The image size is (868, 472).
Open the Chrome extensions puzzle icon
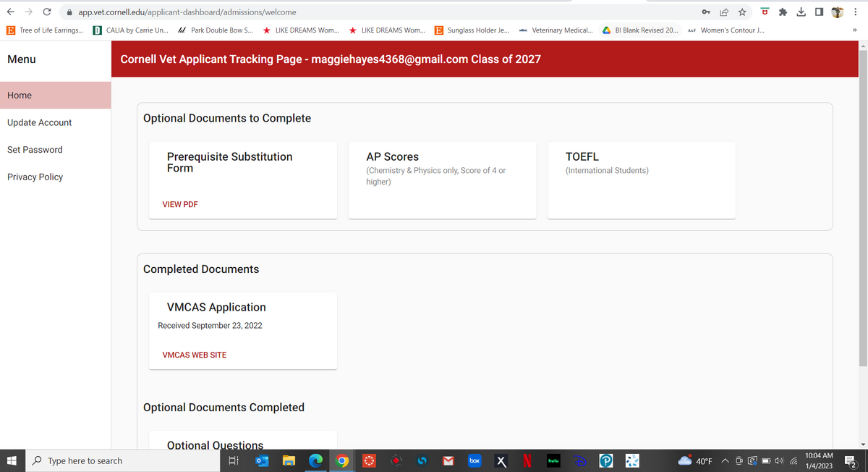(x=783, y=12)
